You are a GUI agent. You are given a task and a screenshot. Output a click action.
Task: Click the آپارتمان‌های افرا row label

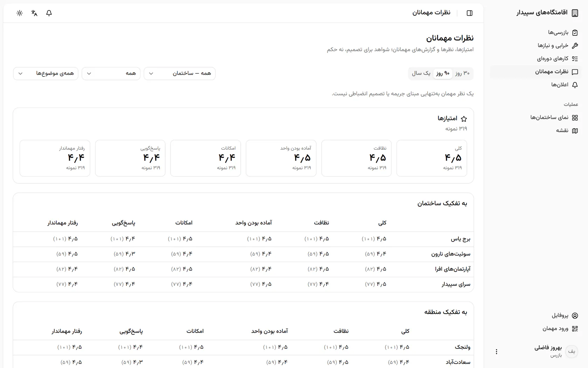tap(453, 269)
